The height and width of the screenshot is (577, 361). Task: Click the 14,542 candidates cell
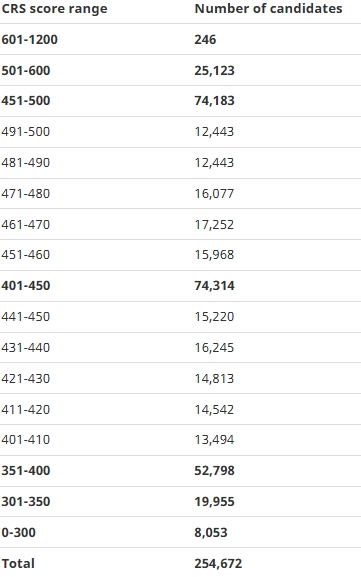[214, 409]
